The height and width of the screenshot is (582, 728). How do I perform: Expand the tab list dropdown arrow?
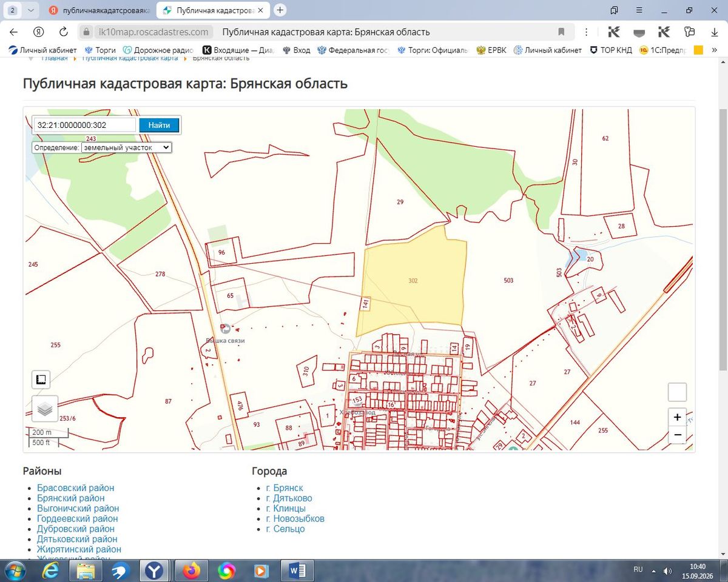30,10
